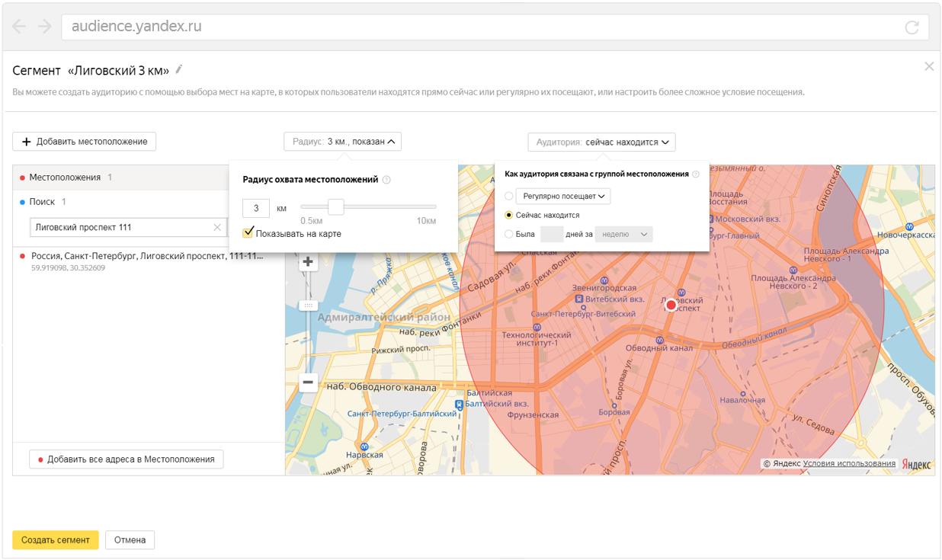Screen dimensions: 942x560
Task: Click the days count input field
Action: coord(552,235)
